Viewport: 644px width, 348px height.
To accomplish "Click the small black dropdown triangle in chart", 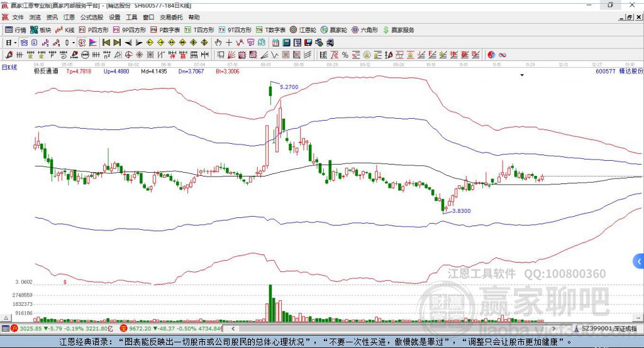I will [x=522, y=75].
